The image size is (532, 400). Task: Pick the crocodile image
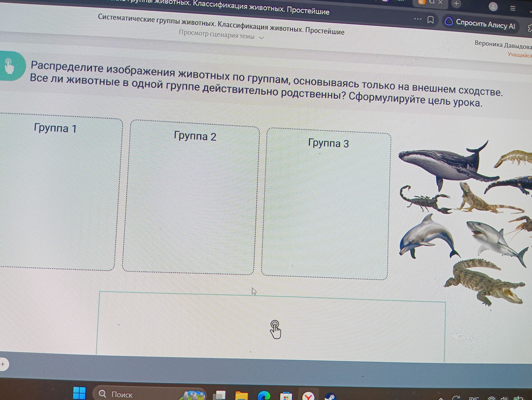coord(485,282)
